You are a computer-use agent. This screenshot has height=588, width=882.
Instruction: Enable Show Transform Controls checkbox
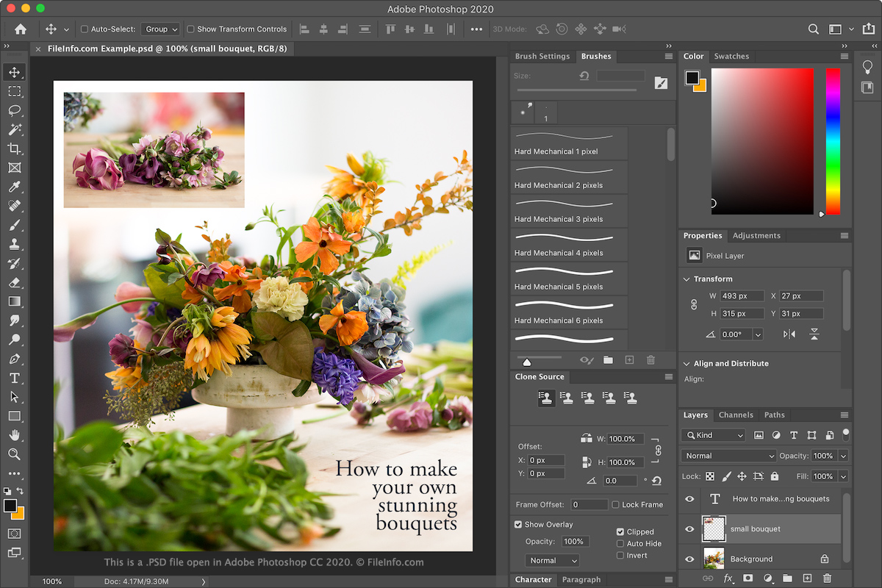coord(191,29)
